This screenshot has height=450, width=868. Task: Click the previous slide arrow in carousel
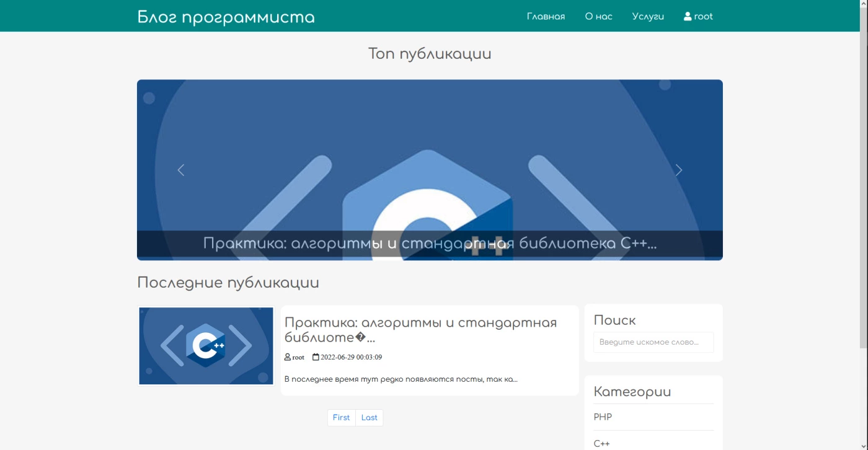tap(181, 170)
